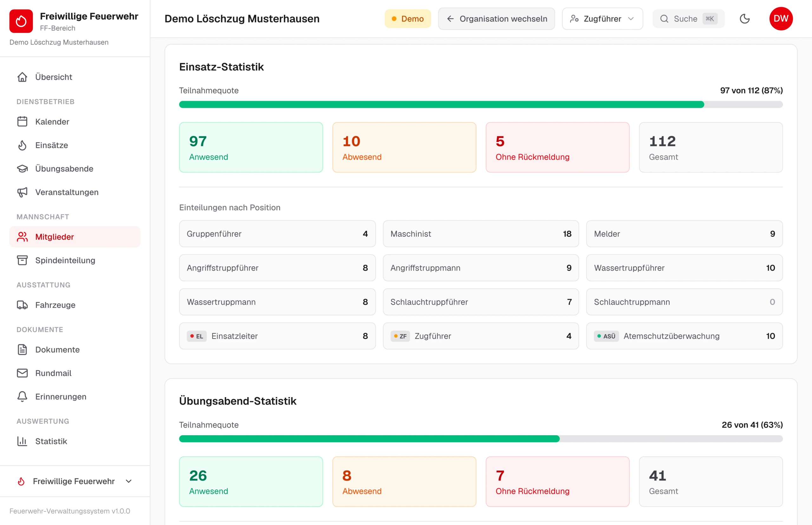Click the 41 Gesamt card
This screenshot has height=525, width=812.
(711, 482)
